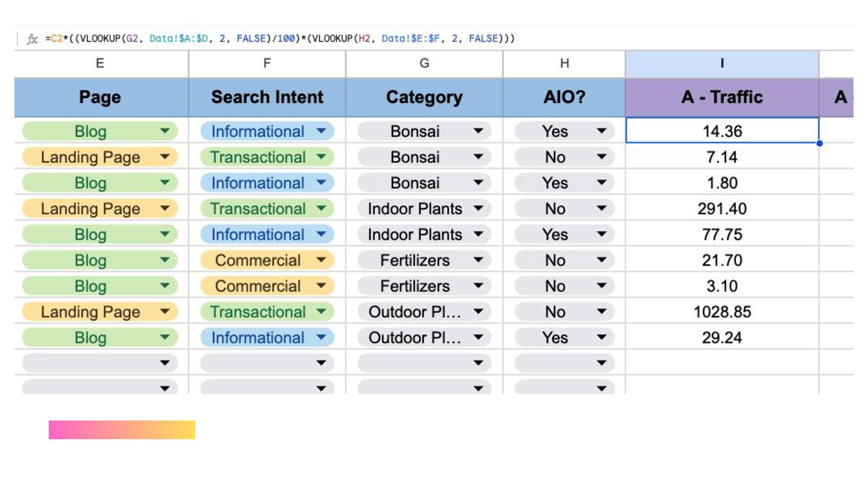Click the fx formula icon
Viewport: 868px width, 488px height.
[32, 39]
